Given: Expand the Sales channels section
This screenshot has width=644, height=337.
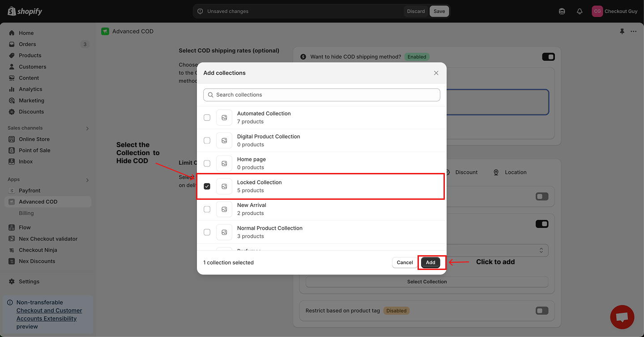Looking at the screenshot, I should 87,128.
